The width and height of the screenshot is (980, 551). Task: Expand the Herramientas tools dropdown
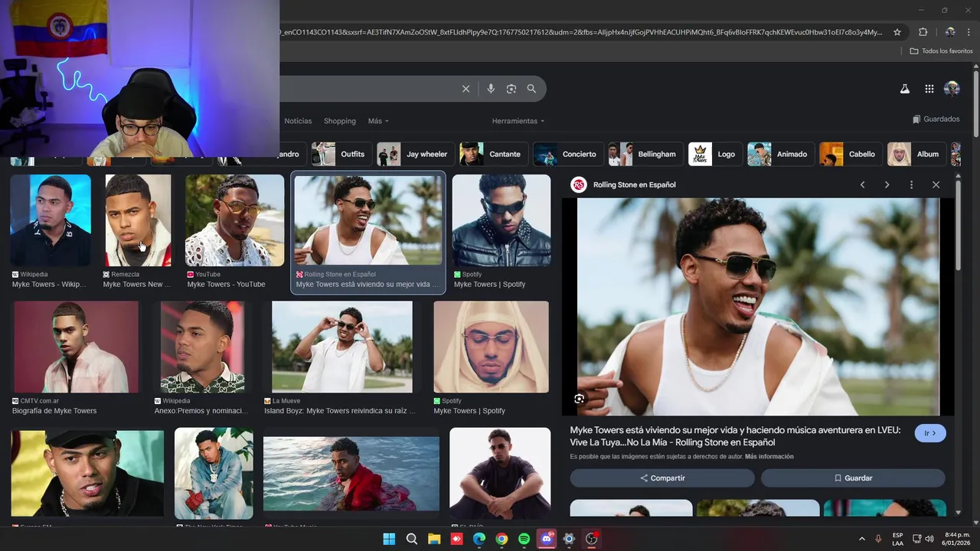click(518, 121)
